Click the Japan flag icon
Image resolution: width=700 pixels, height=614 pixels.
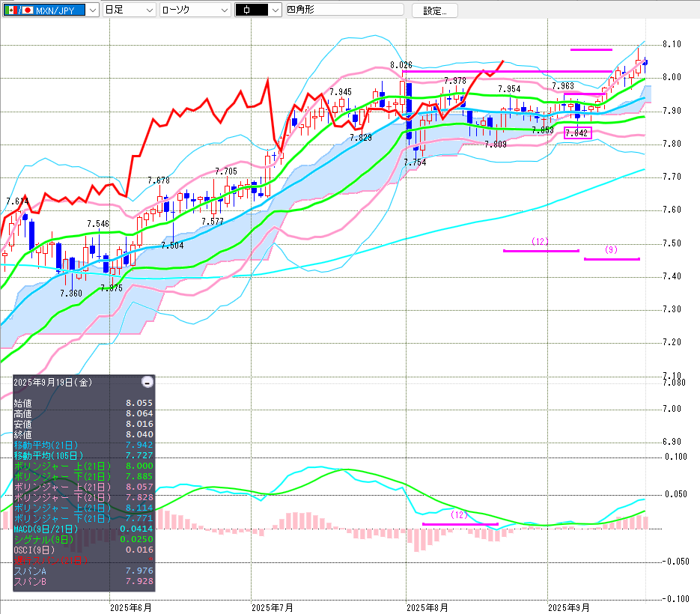click(x=28, y=10)
